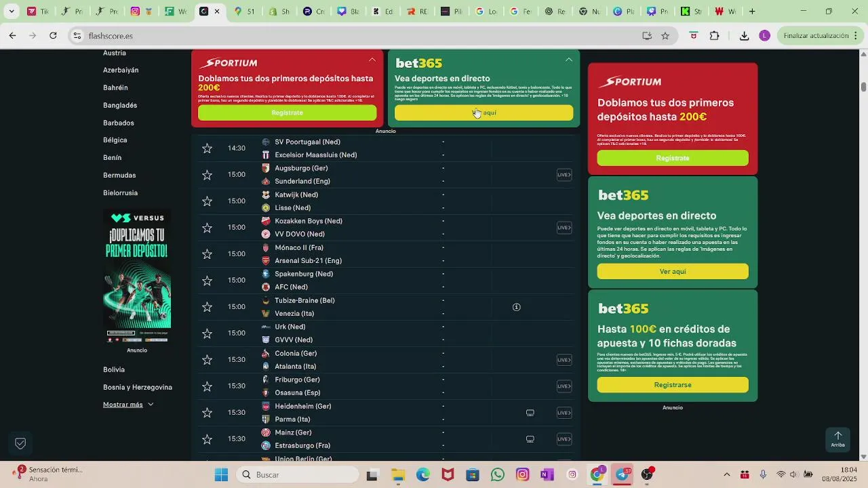This screenshot has width=868, height=488.
Task: Bookmark this page with star icon
Action: [665, 36]
